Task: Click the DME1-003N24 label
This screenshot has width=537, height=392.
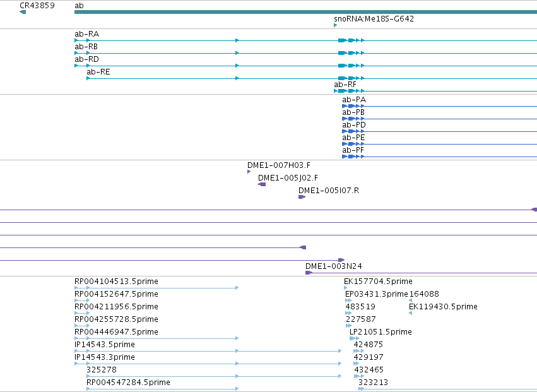Action: pyautogui.click(x=334, y=266)
